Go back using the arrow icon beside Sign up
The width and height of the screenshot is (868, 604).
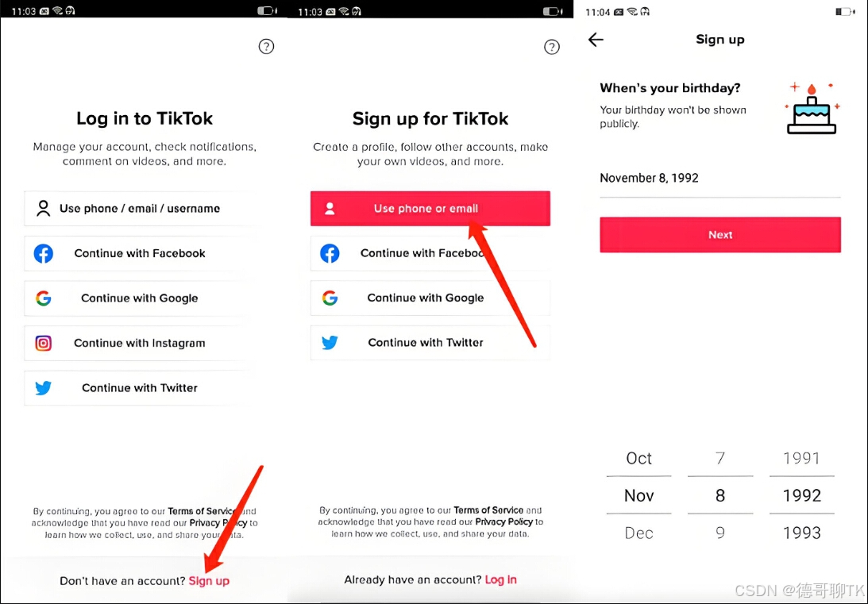[596, 40]
